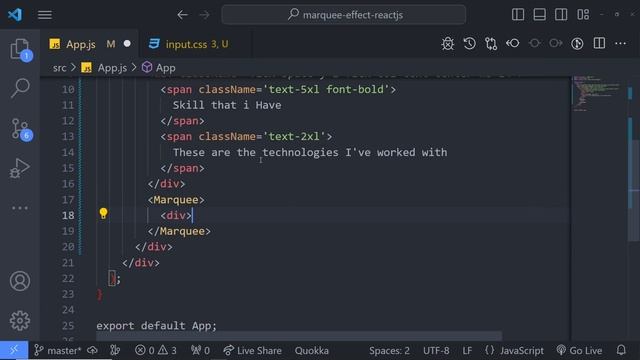
Task: Click the closing Marquee tag on line 19
Action: pos(179,231)
